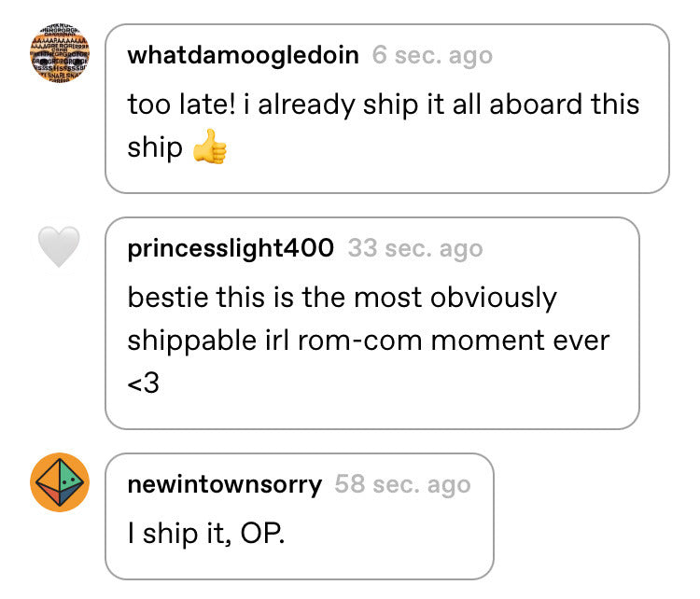700x599 pixels.
Task: Open the princesslight400 username link
Action: (x=231, y=248)
